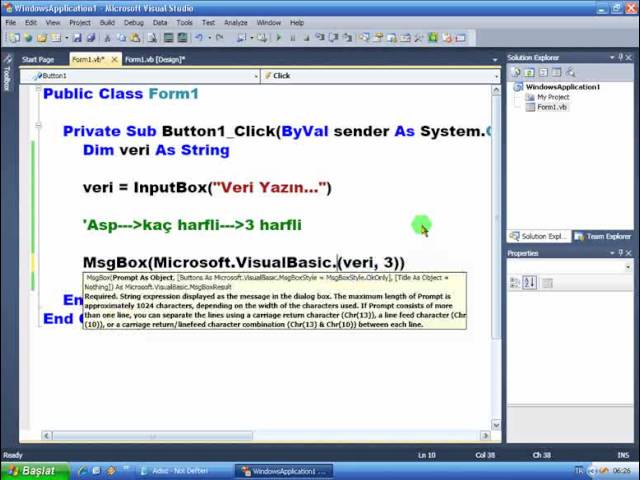The height and width of the screenshot is (480, 640).
Task: Click the View Class Diagram icon
Action: [570, 72]
